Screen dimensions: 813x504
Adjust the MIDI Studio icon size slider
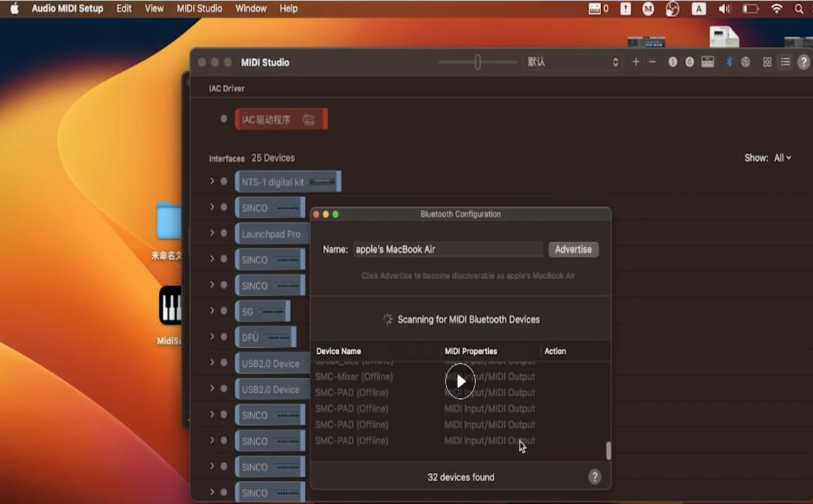pos(477,62)
